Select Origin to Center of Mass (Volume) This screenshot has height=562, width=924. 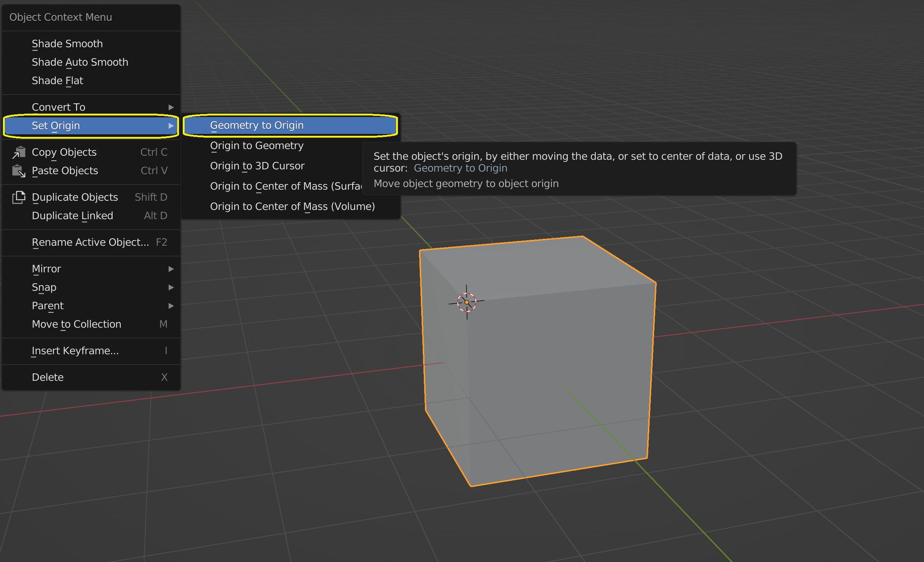pos(292,206)
